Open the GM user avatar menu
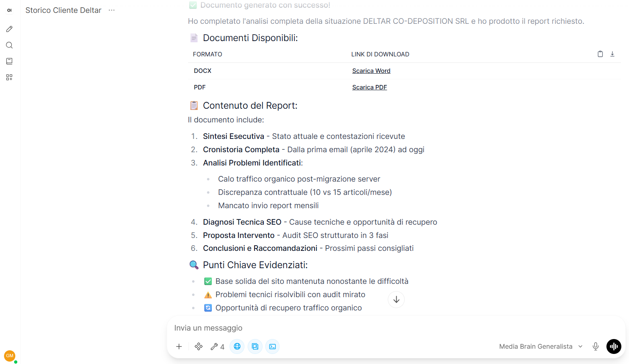Viewport: 629px width, 364px height. point(10,356)
